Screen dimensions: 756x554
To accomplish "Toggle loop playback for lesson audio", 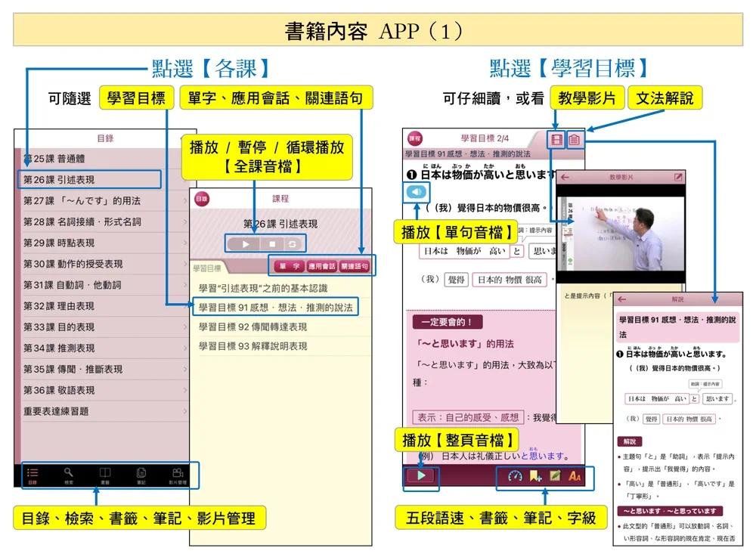I will point(292,244).
